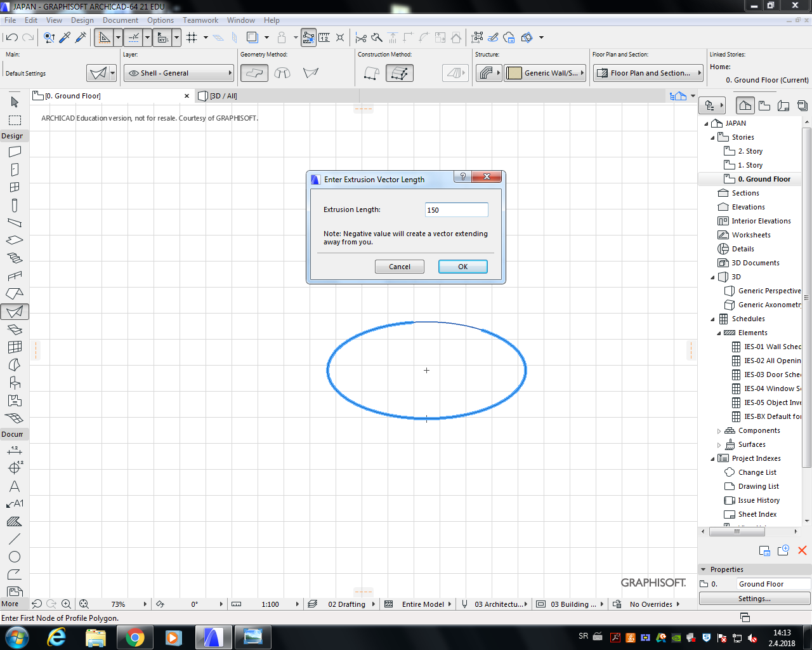Select the Object (chair) tool

pos(15,383)
